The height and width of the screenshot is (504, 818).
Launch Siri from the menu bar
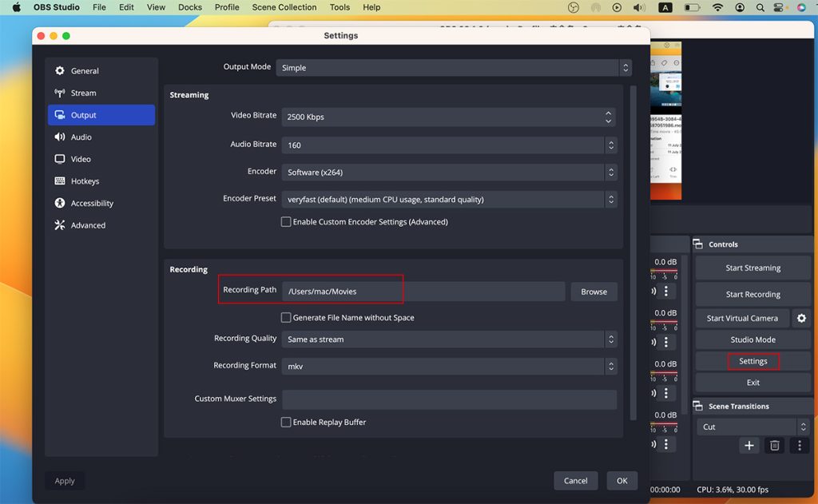801,7
